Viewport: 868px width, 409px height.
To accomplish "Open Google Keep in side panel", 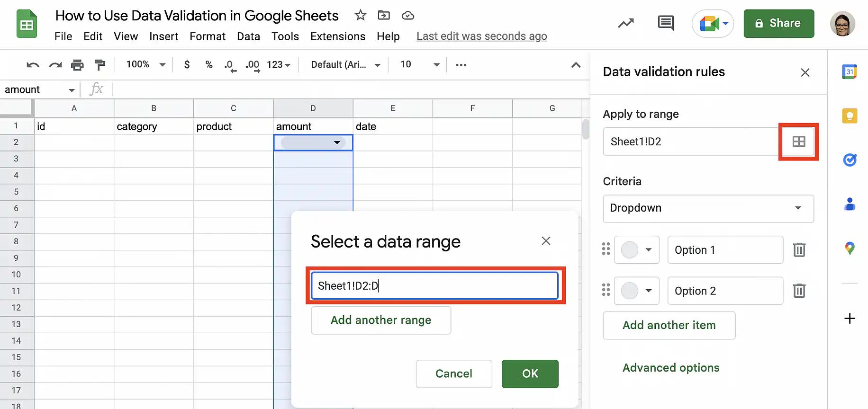I will click(850, 116).
